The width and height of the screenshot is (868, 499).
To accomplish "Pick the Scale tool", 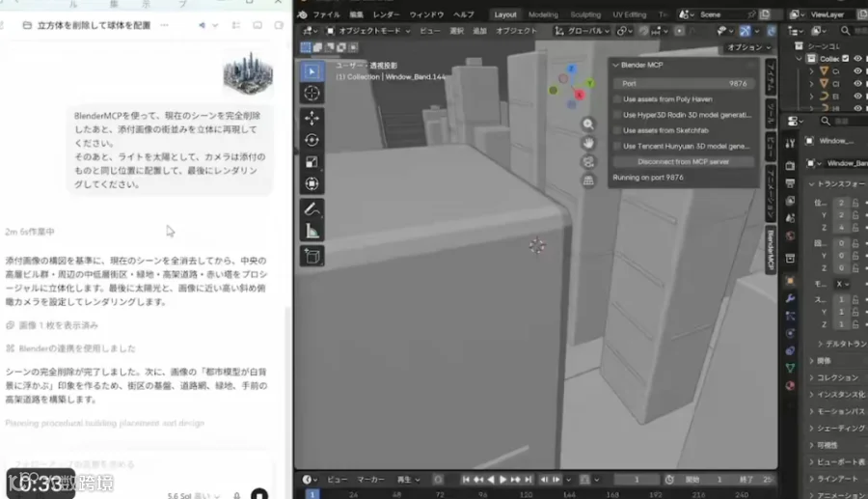I will 312,162.
